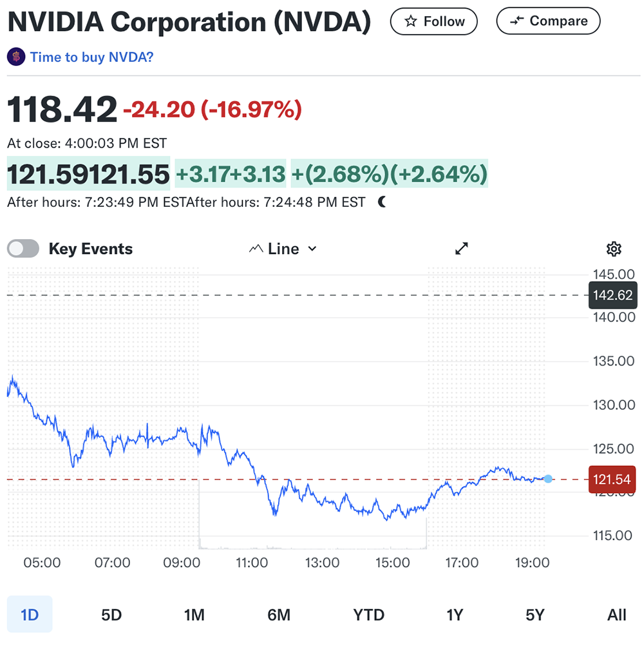
Task: Click the purple dollar badge icon
Action: pyautogui.click(x=15, y=57)
